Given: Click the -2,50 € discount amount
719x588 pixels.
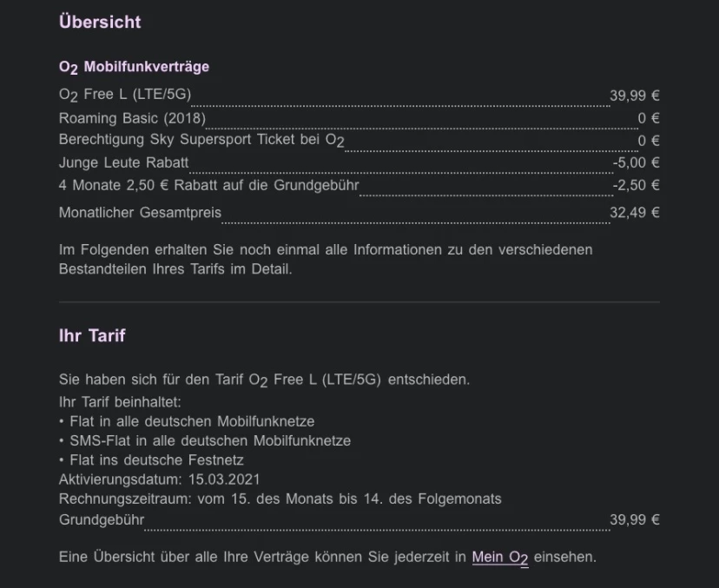Looking at the screenshot, I should [636, 185].
